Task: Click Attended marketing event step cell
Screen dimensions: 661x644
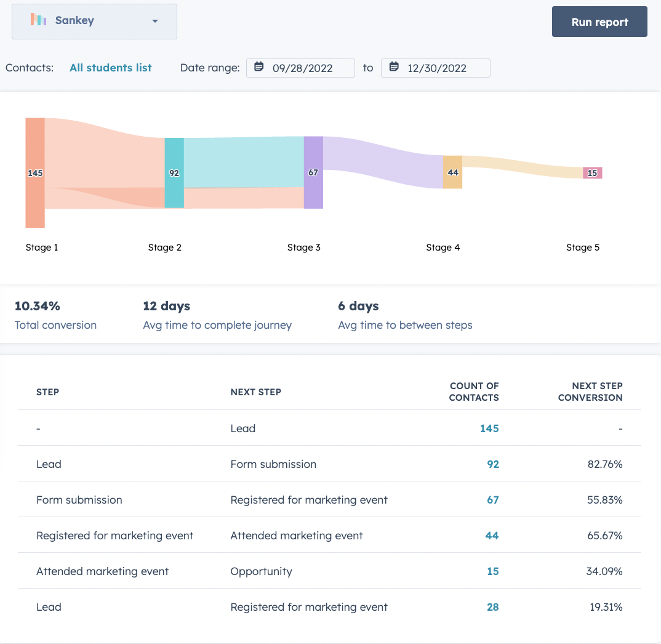Action: pos(102,571)
